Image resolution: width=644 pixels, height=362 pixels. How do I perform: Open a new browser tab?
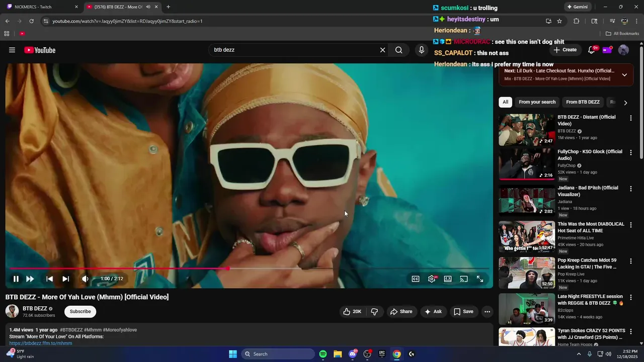tap(168, 7)
